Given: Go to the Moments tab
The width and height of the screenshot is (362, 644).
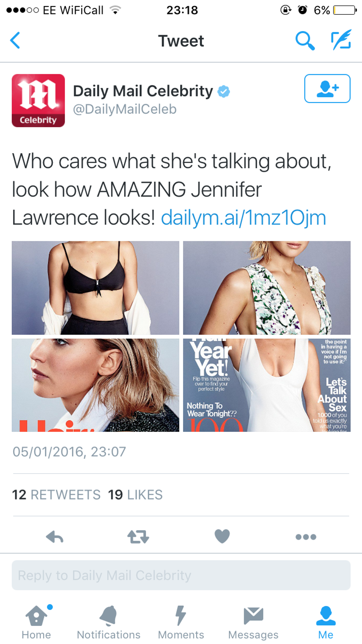Looking at the screenshot, I should [181, 623].
